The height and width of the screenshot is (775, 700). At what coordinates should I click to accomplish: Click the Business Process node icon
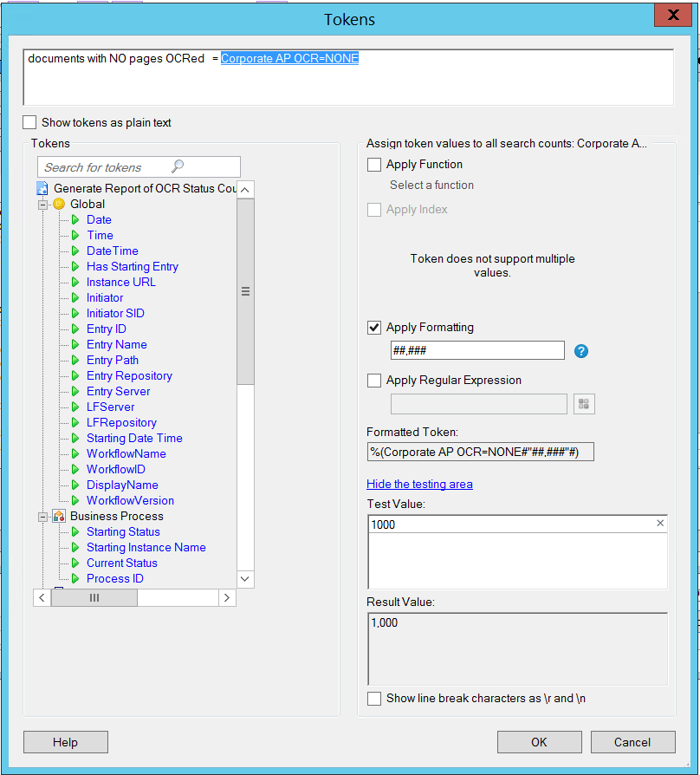point(59,517)
